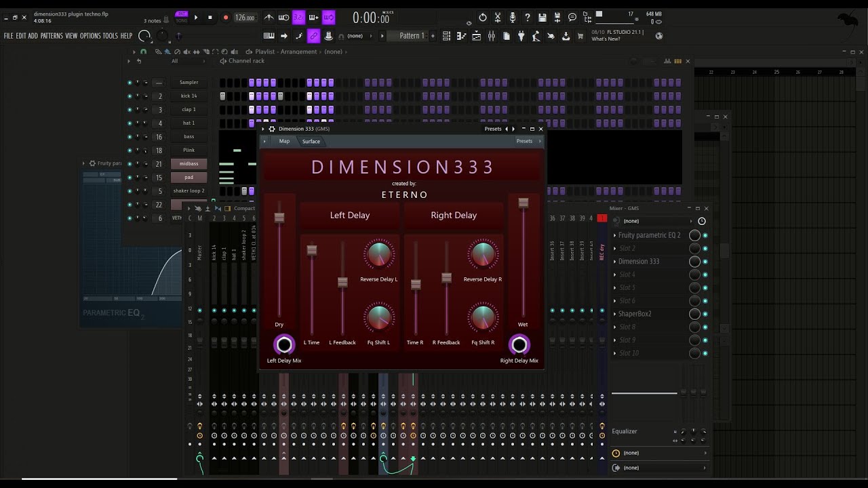Open the PATTERNS menu

(52, 36)
